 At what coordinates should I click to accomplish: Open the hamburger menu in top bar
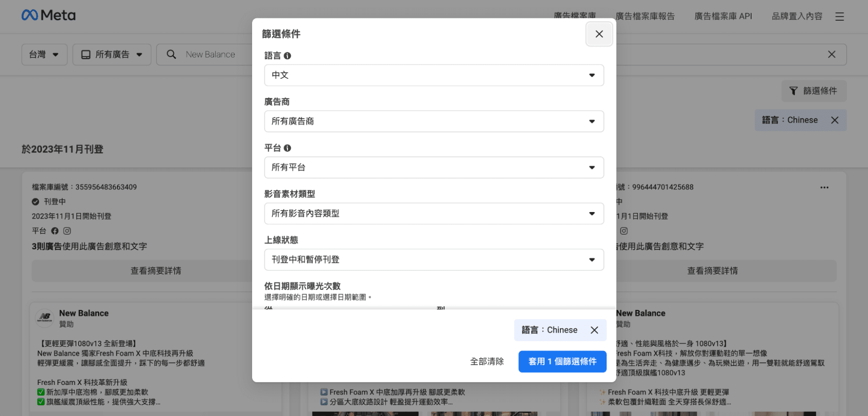(x=840, y=16)
